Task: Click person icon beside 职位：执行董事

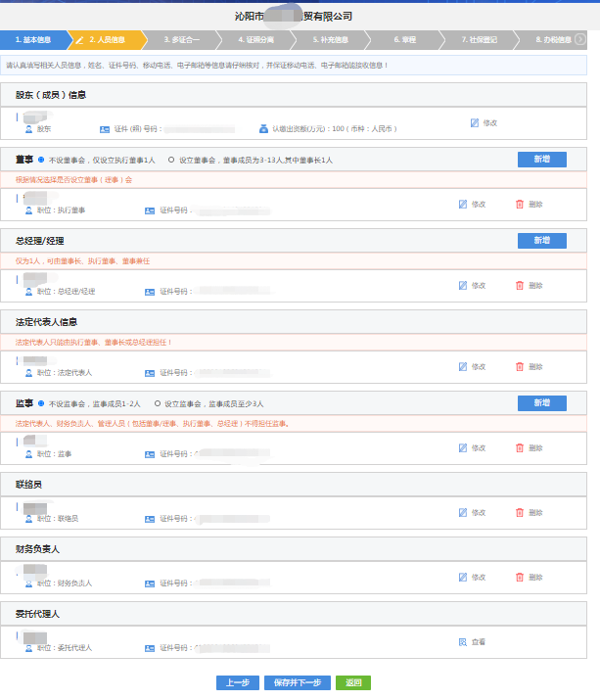Action: pos(29,210)
